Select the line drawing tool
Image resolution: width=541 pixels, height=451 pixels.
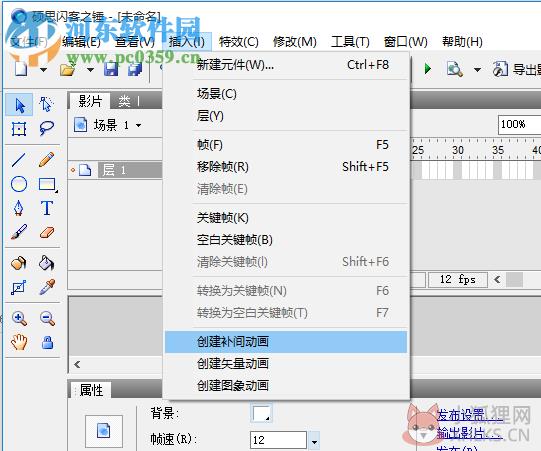(19, 160)
